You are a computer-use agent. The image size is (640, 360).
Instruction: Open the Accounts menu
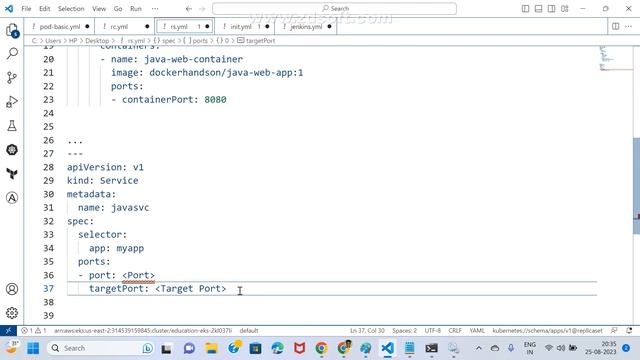click(12, 289)
